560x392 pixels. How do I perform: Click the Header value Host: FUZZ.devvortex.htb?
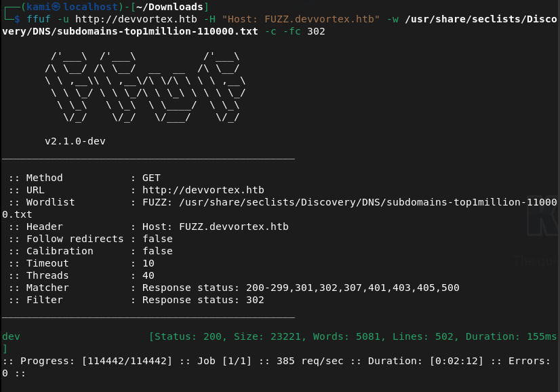pyautogui.click(x=215, y=227)
